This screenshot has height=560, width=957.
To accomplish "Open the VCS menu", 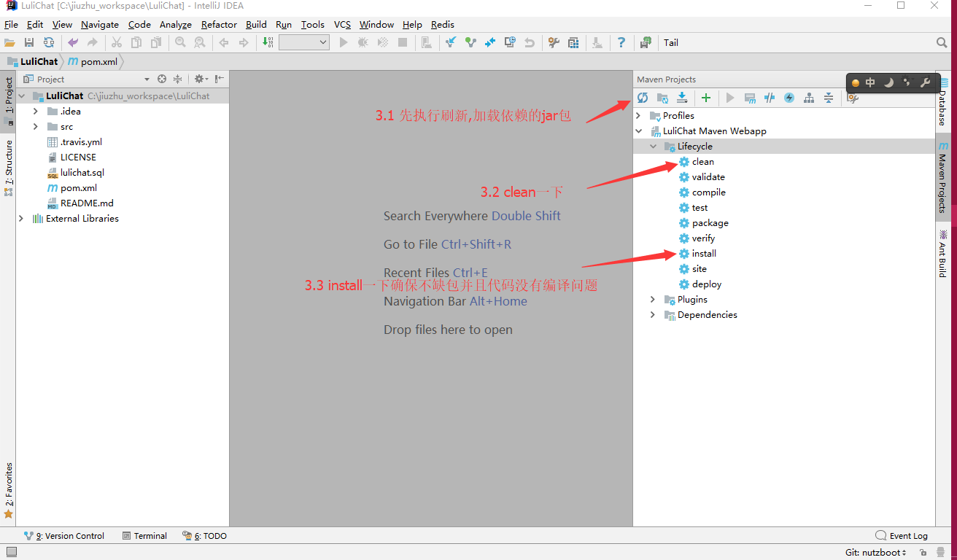I will 342,24.
